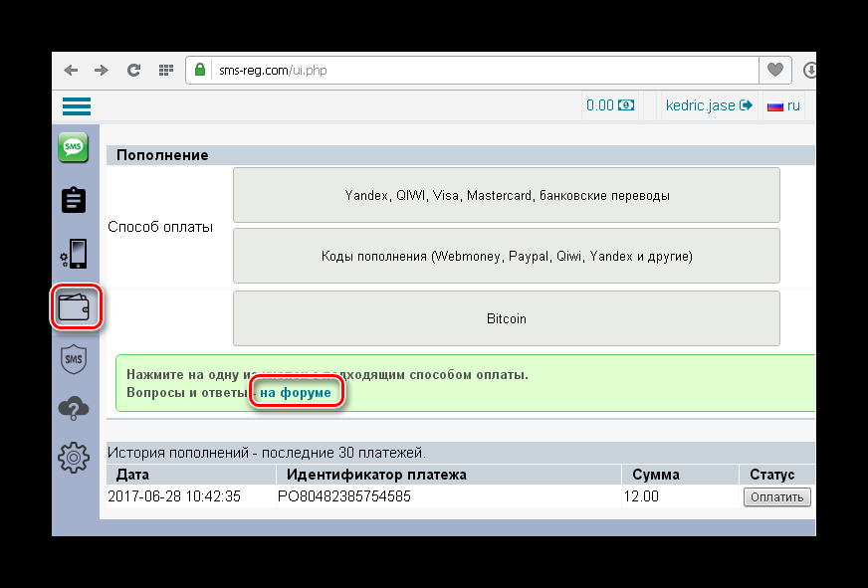Image resolution: width=868 pixels, height=588 pixels.
Task: Open the speed dial grid icon
Action: coord(166,71)
